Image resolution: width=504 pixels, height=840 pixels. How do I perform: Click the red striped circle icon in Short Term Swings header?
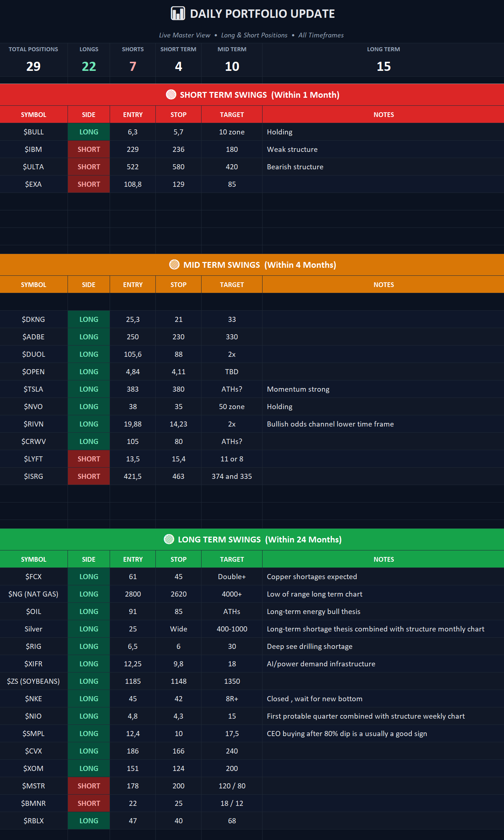pos(171,94)
